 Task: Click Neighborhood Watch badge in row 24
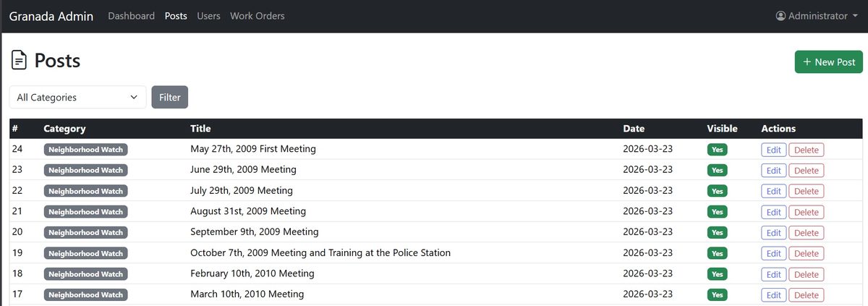pos(86,150)
